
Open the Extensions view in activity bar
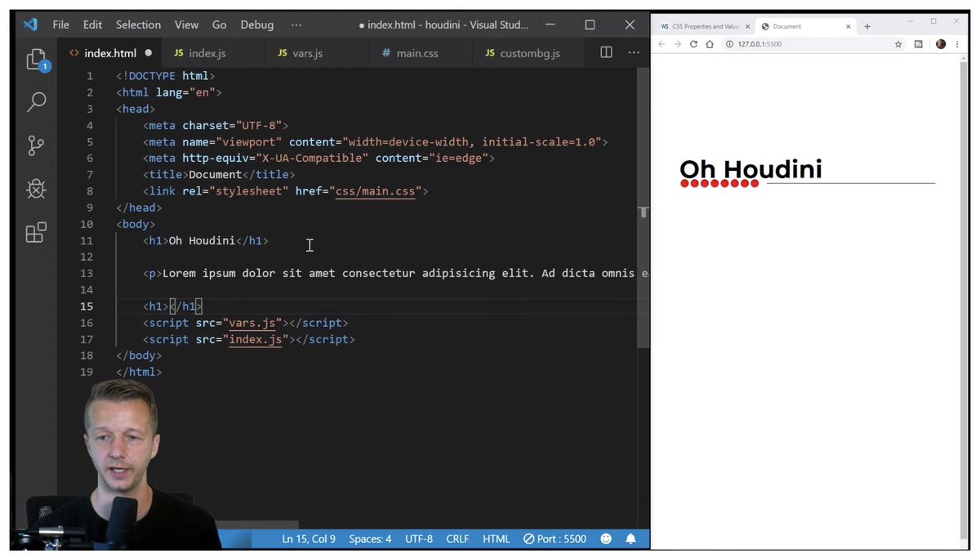pos(36,232)
